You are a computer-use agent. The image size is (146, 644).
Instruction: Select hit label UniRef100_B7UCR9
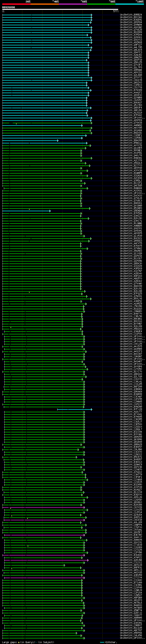point(131,90)
